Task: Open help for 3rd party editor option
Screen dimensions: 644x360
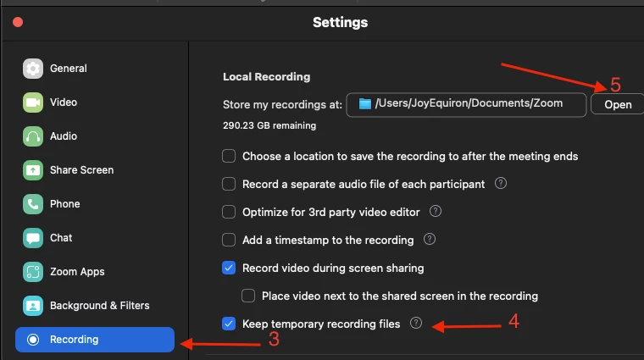Action: [x=436, y=212]
